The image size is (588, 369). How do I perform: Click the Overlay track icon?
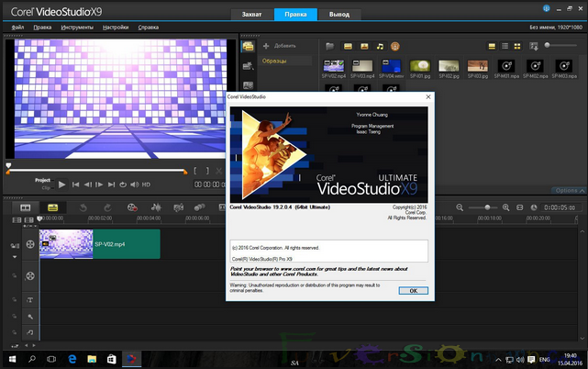pyautogui.click(x=30, y=276)
